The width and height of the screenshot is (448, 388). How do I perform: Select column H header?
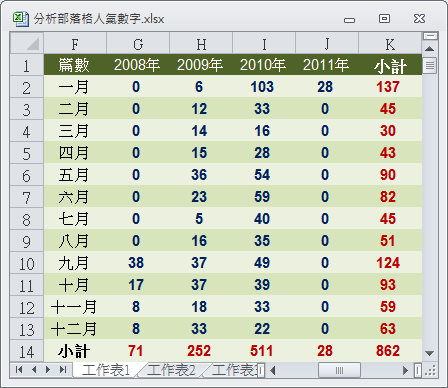201,43
